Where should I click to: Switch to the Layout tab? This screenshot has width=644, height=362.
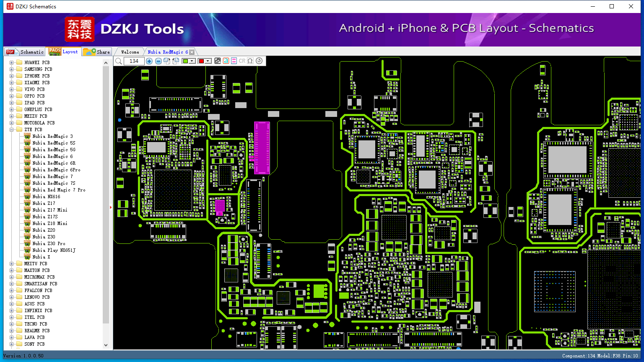[64, 52]
